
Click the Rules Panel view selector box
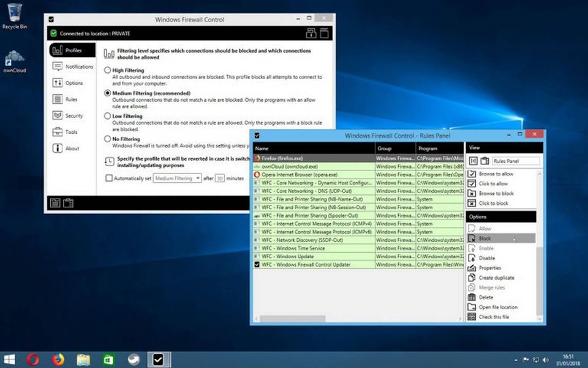[515, 161]
